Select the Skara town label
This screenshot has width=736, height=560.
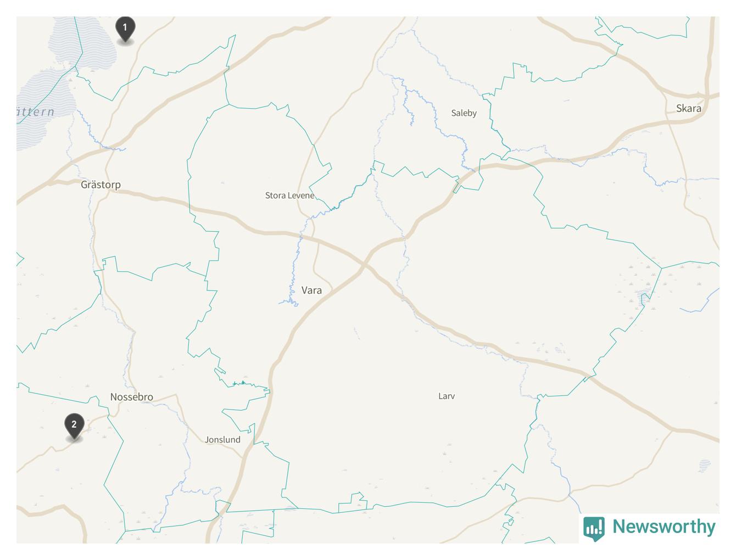click(689, 108)
